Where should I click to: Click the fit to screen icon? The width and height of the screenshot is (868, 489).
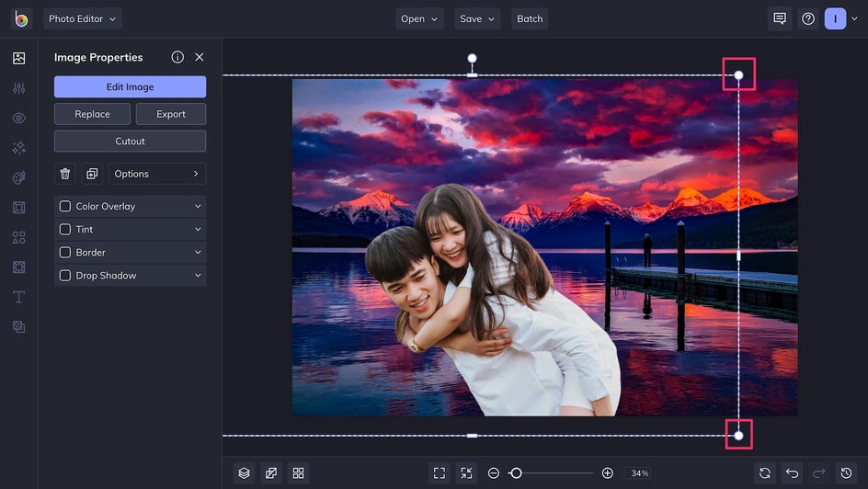tap(440, 472)
